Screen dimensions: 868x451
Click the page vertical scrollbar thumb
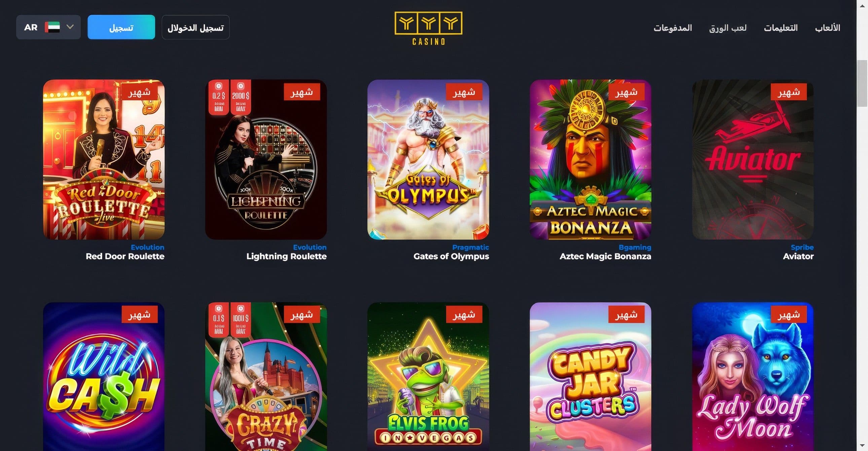click(x=862, y=83)
